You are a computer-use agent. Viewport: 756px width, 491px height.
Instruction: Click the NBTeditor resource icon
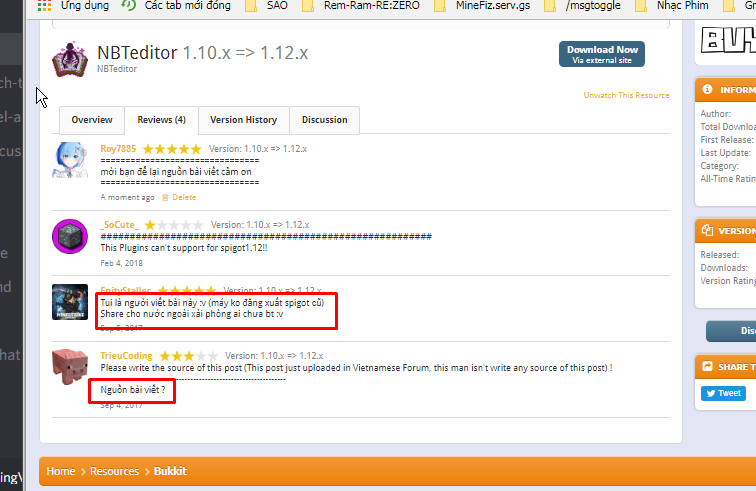pyautogui.click(x=70, y=59)
